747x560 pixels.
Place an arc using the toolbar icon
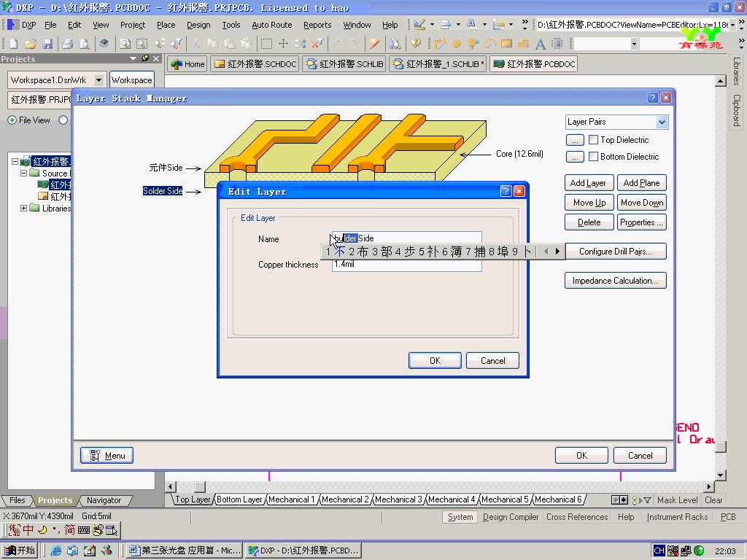(x=489, y=44)
